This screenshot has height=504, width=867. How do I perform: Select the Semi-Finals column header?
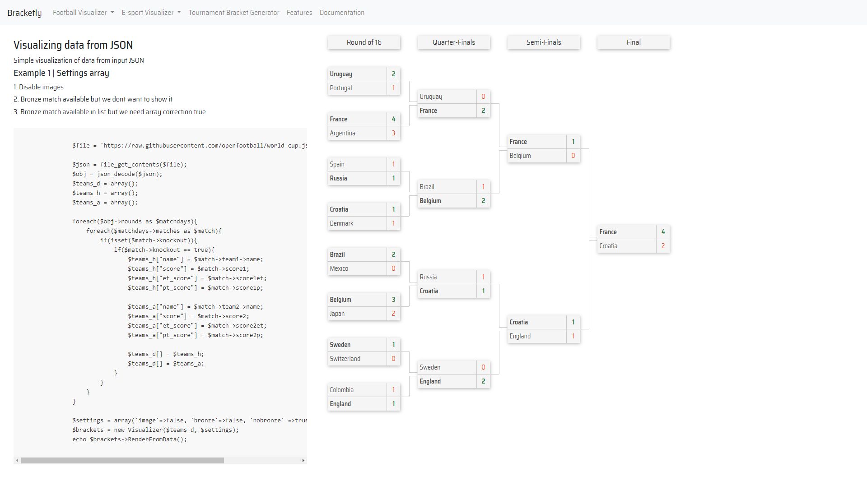pyautogui.click(x=543, y=42)
